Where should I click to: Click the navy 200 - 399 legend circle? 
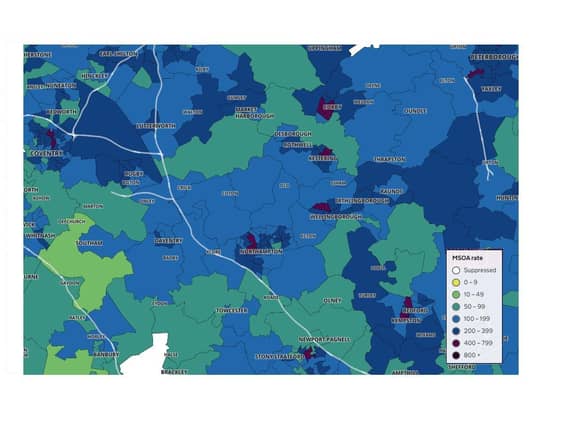[456, 331]
